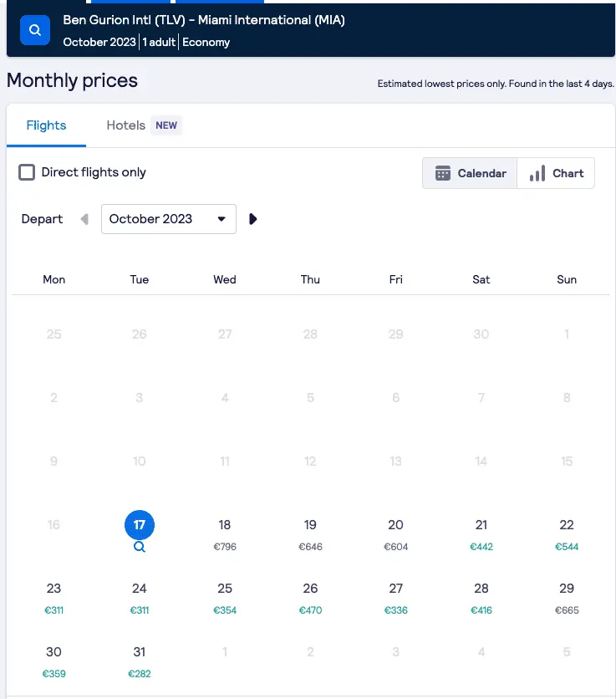Viewport: 616px width, 699px height.
Task: Choose October 23 with €311 fare
Action: (x=54, y=597)
